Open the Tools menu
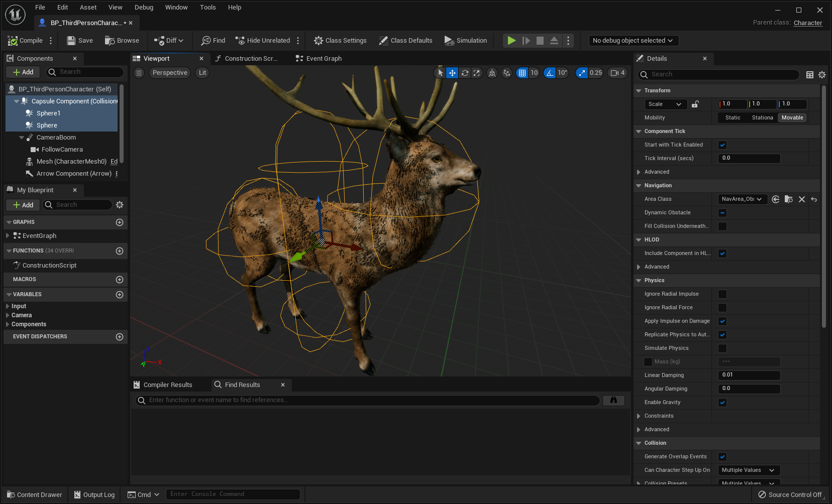The height and width of the screenshot is (504, 832). 207,8
